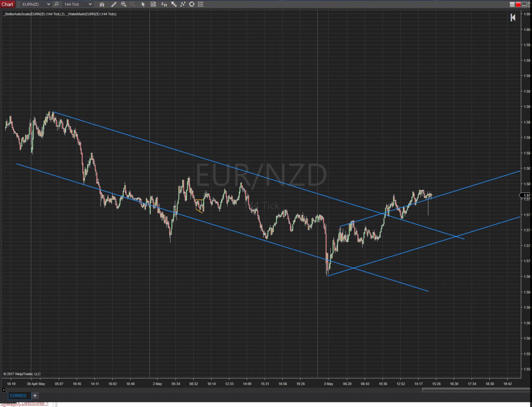The height and width of the screenshot is (407, 532).
Task: Click the 19:42 time axis label
Action: pyautogui.click(x=507, y=384)
